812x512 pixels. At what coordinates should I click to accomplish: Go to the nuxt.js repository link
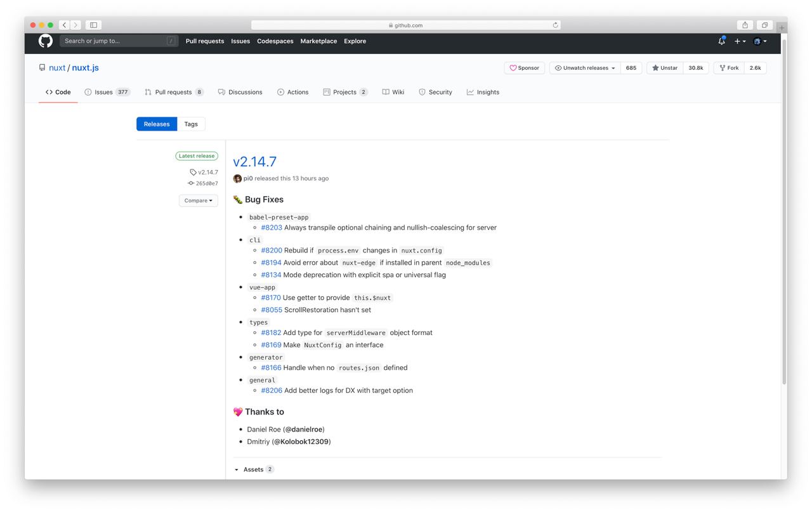pyautogui.click(x=86, y=68)
